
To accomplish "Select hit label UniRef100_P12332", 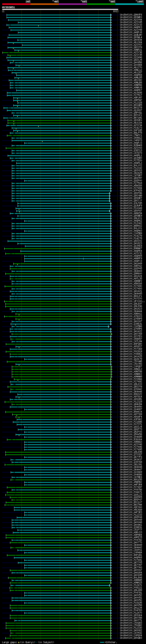I will 131,168.
